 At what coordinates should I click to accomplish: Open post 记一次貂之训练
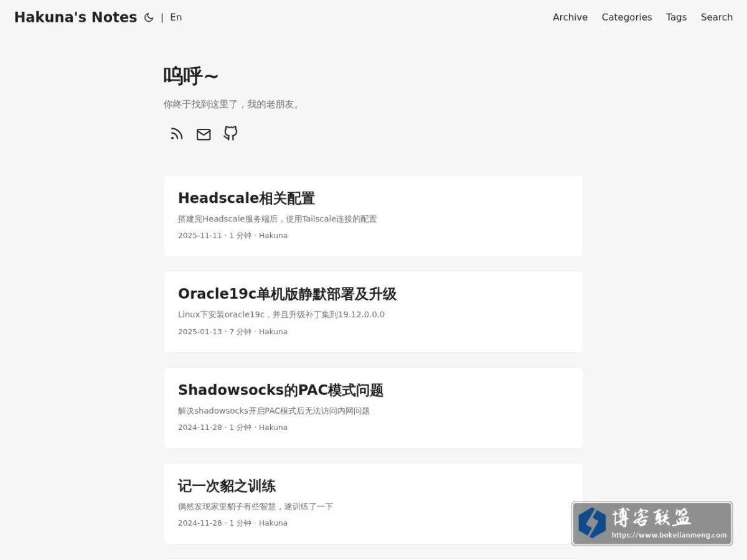(x=227, y=486)
